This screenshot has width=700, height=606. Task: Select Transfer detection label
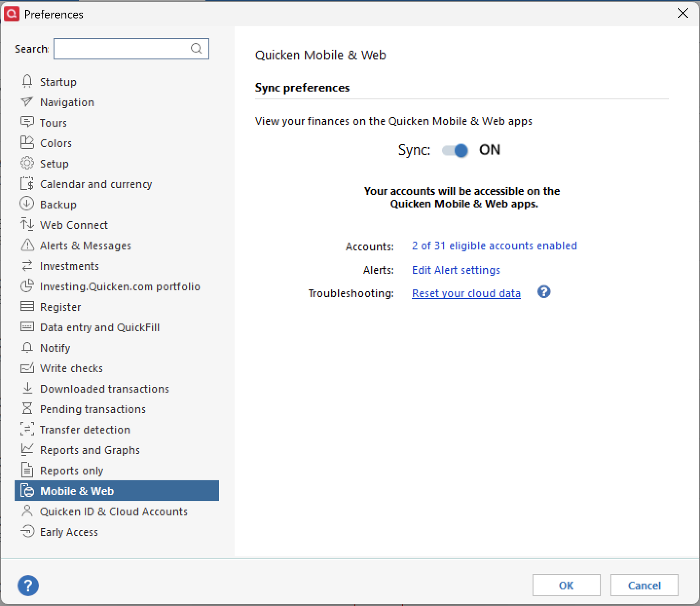(x=85, y=430)
